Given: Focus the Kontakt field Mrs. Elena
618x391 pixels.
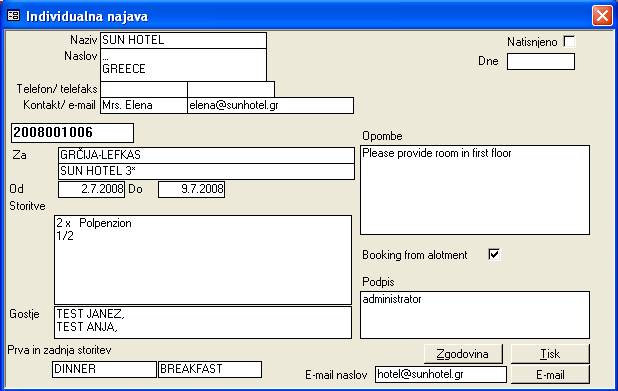Looking at the screenshot, I should 144,105.
